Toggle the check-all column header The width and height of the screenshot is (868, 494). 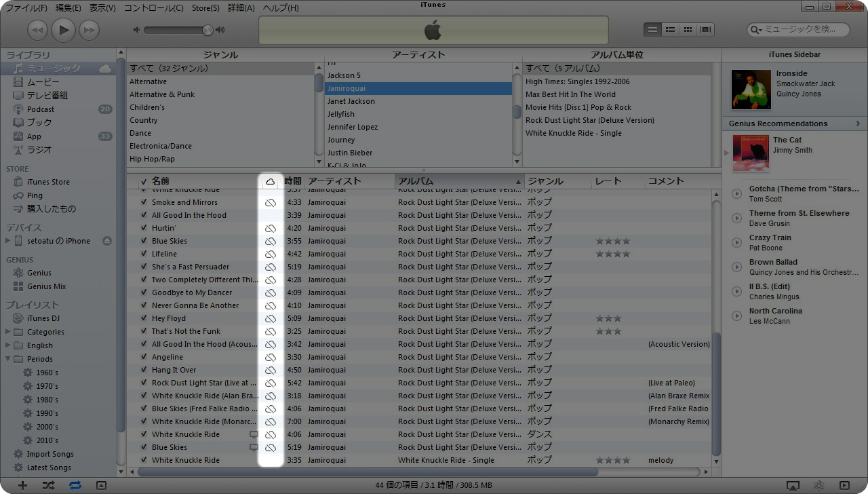144,182
